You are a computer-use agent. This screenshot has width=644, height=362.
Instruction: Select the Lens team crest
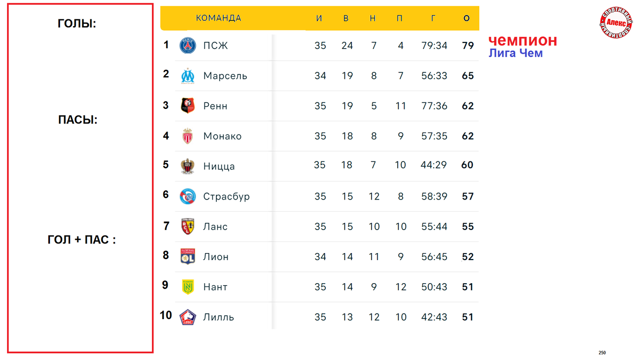[187, 226]
